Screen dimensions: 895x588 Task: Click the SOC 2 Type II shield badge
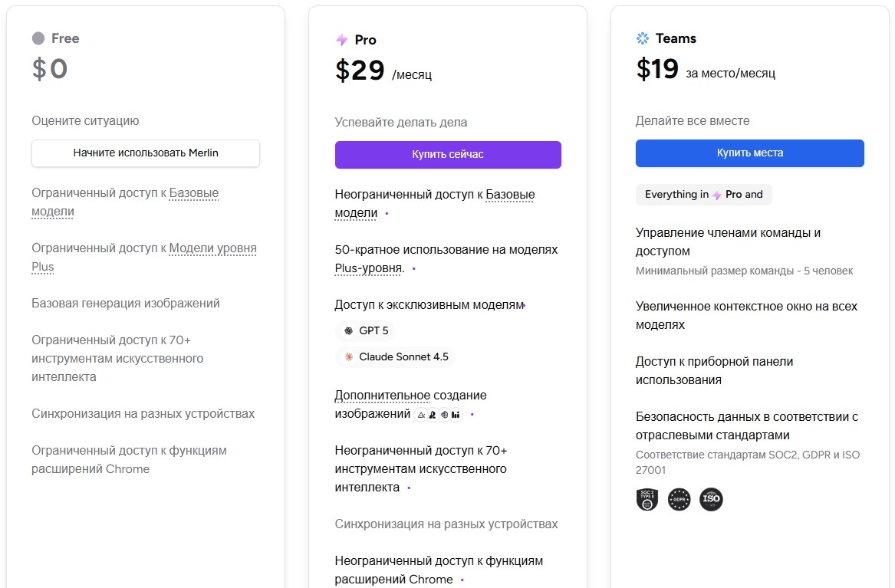(x=647, y=500)
